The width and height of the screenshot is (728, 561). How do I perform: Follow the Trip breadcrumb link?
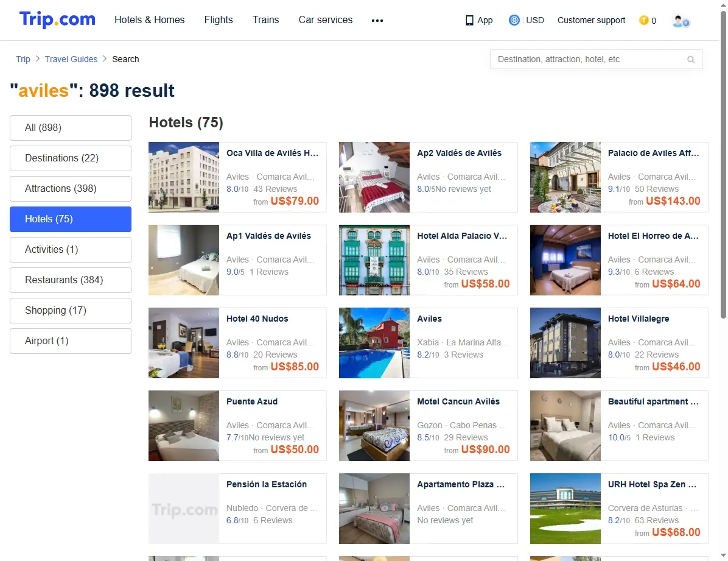coord(23,59)
